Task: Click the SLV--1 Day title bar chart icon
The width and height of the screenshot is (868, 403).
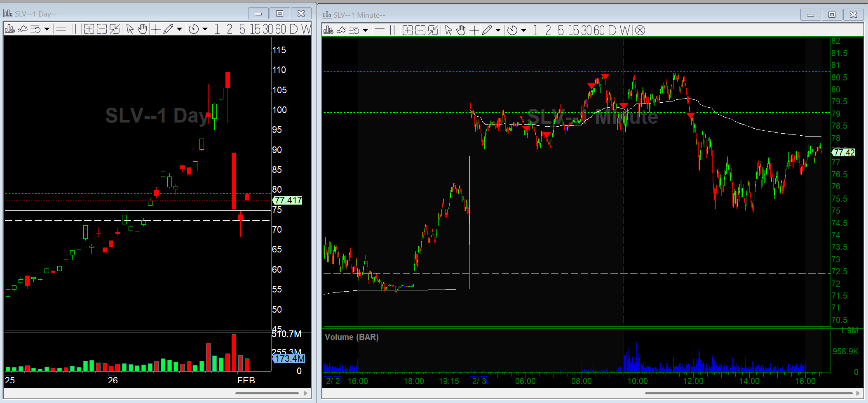Action: (x=8, y=13)
